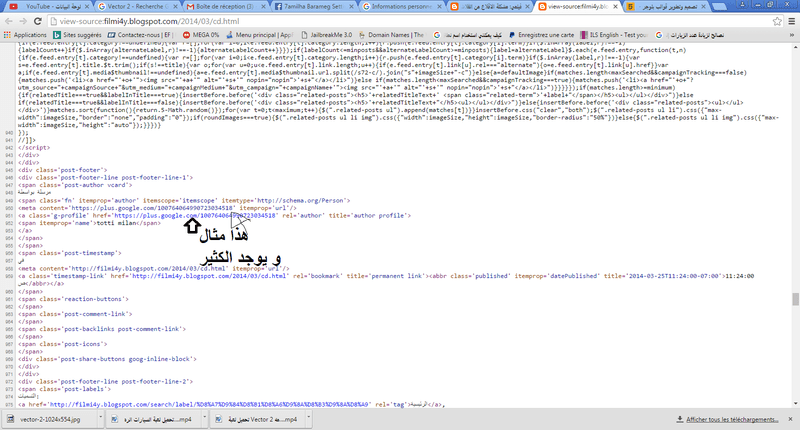Screen dimensions: 800x430
Task: Open the MEGA 0% bookmark
Action: point(201,35)
